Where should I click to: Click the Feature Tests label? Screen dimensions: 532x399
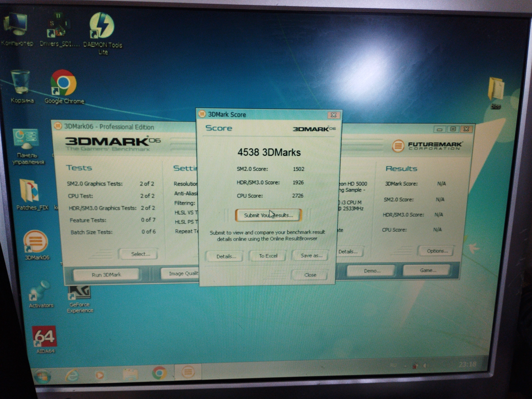(x=88, y=220)
